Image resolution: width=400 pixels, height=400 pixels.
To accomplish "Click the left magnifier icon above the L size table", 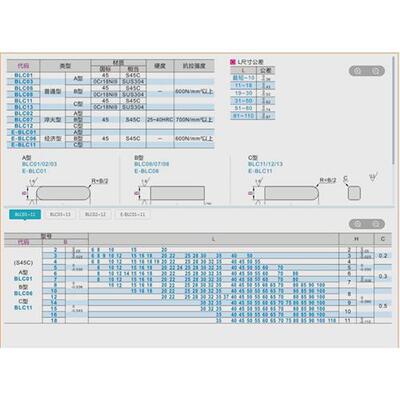I will click(x=358, y=224).
